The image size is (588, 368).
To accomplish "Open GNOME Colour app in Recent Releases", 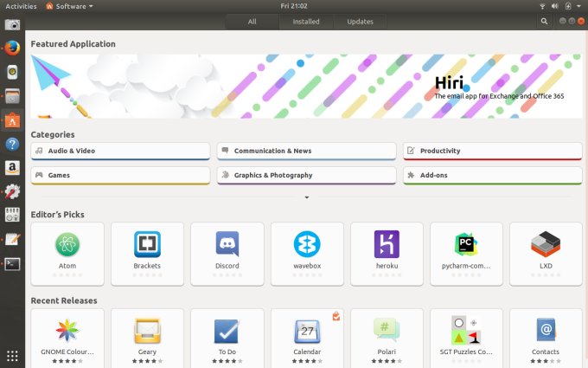I will coord(67,339).
